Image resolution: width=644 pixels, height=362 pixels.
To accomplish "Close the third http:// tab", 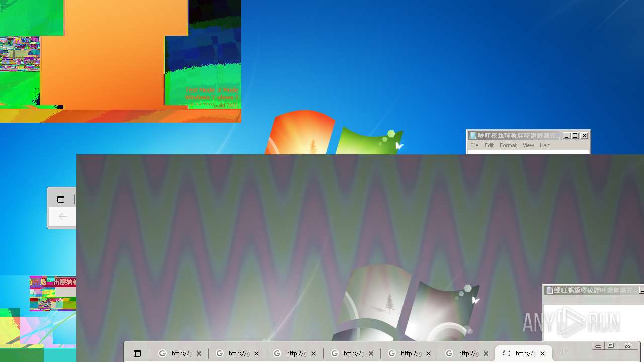I will pyautogui.click(x=313, y=354).
